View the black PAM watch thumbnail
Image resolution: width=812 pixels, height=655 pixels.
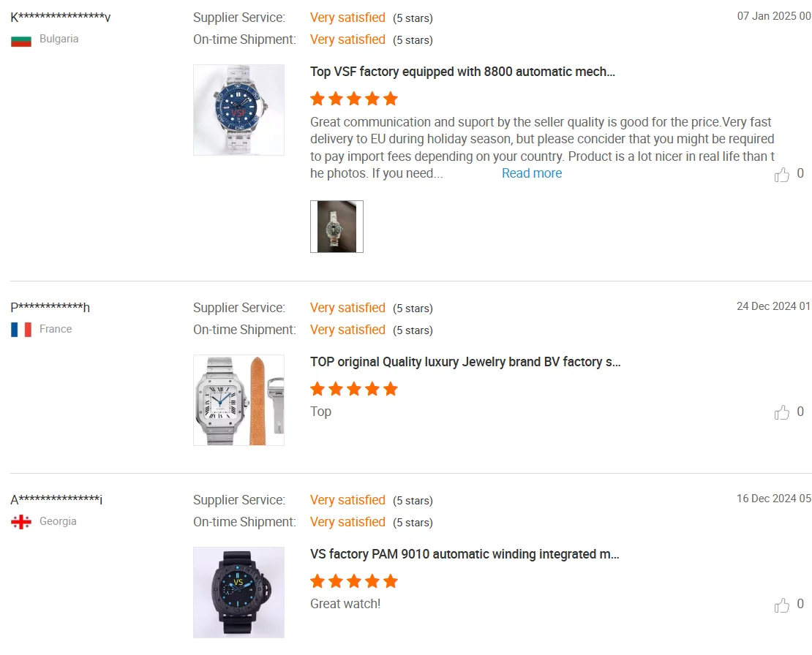tap(238, 592)
